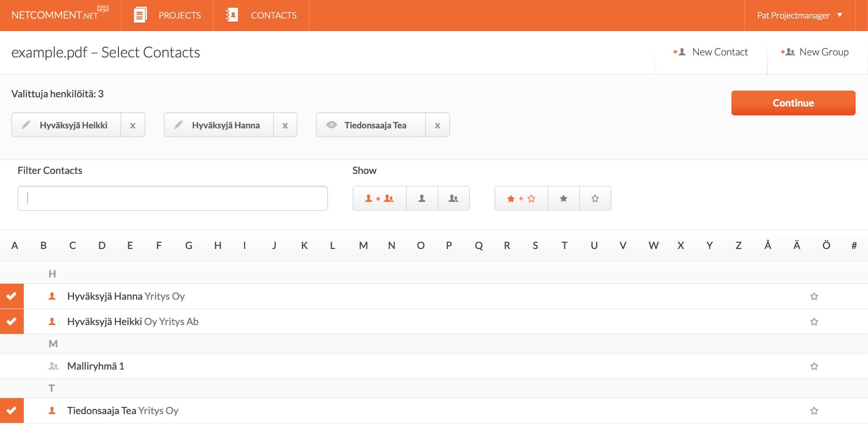This screenshot has height=440, width=868.
Task: Go to the Contacts section
Action: click(261, 16)
